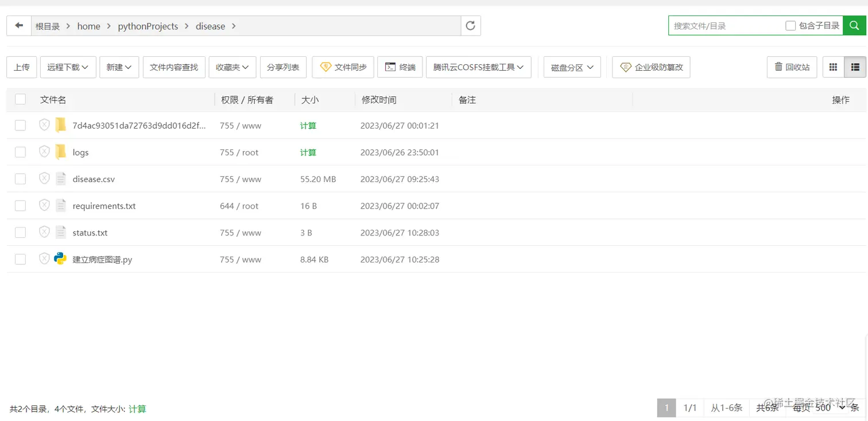Click into the 搜索文件/目录 search field

point(726,26)
